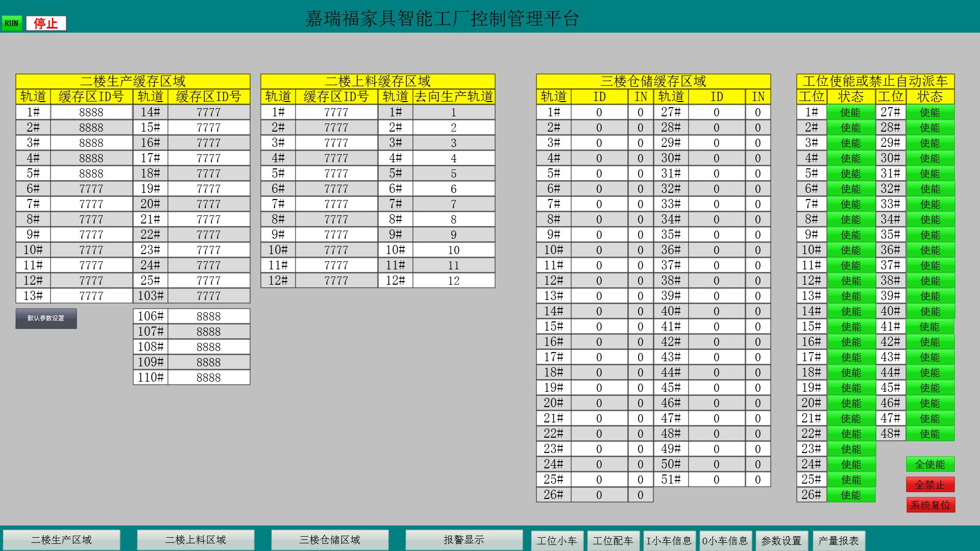This screenshot has height=551, width=980.
Task: Edit track 20# ID in production buffer table
Action: 209,204
